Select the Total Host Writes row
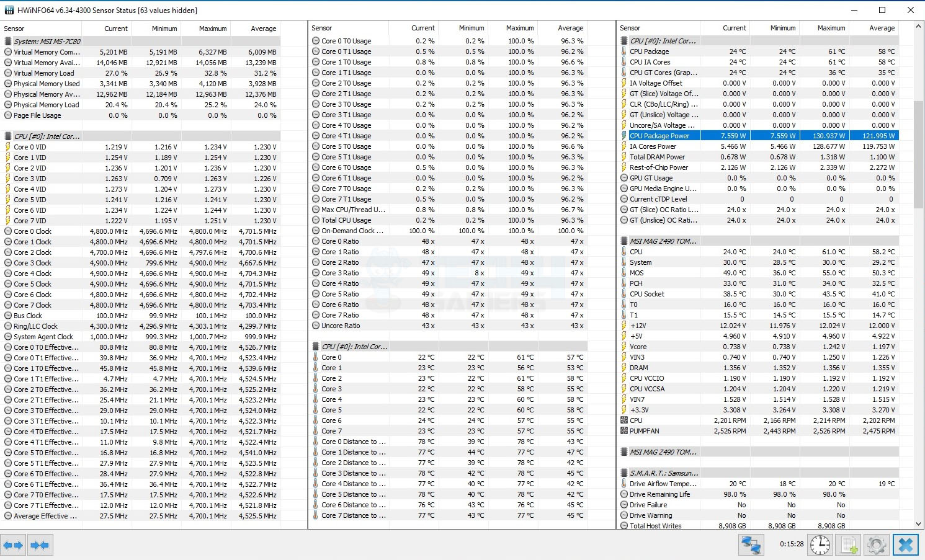Image resolution: width=925 pixels, height=560 pixels. pyautogui.click(x=758, y=526)
